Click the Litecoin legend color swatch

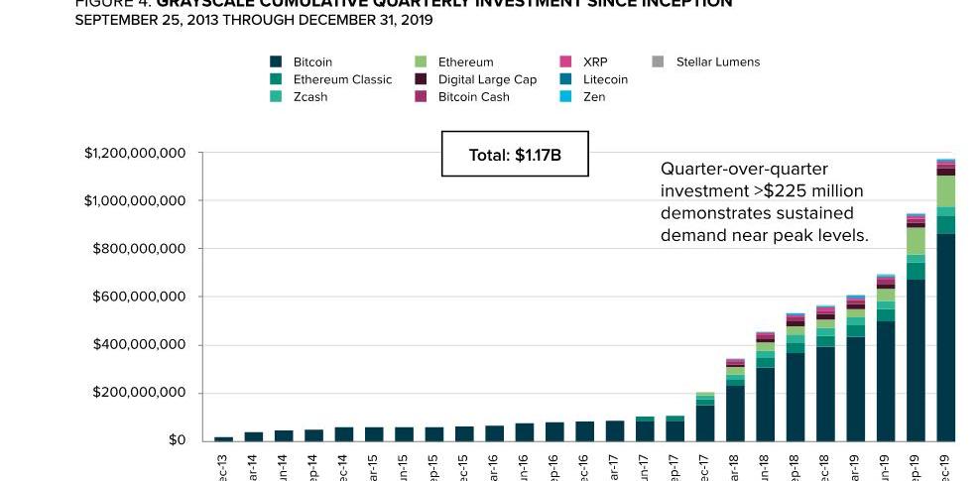(565, 79)
